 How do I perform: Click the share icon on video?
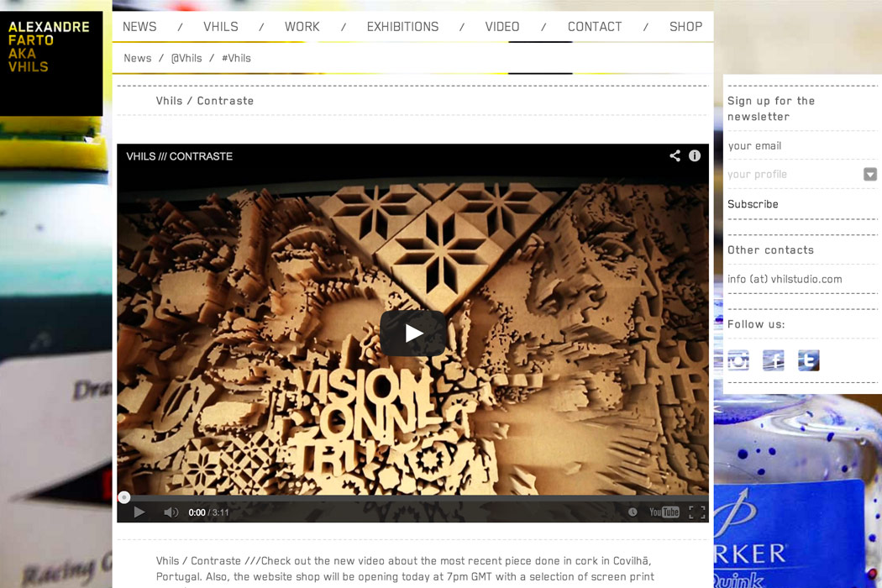(675, 156)
